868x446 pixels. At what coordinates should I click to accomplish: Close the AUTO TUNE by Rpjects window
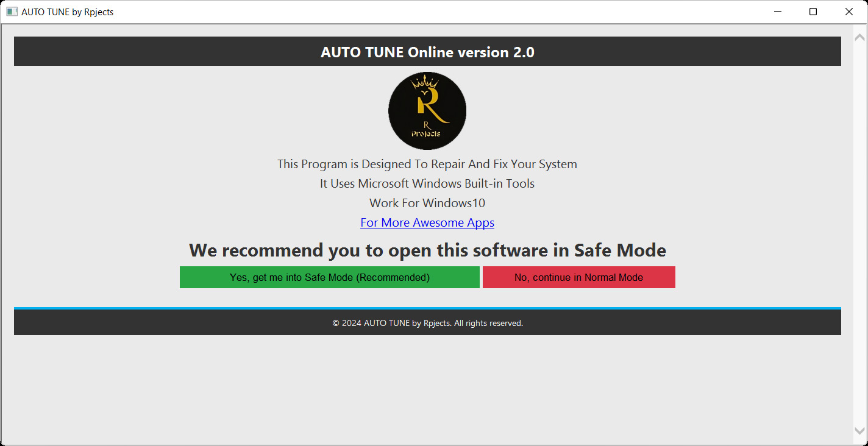tap(848, 12)
